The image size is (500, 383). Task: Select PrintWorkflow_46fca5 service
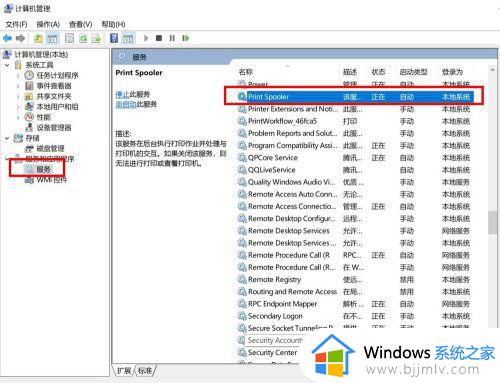[x=282, y=121]
